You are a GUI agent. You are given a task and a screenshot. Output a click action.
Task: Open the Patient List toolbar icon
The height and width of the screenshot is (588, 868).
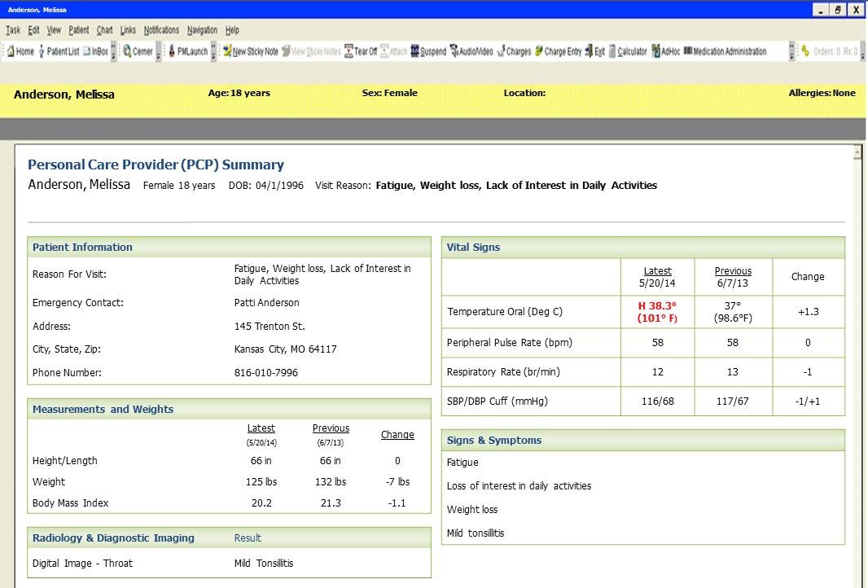[x=59, y=51]
